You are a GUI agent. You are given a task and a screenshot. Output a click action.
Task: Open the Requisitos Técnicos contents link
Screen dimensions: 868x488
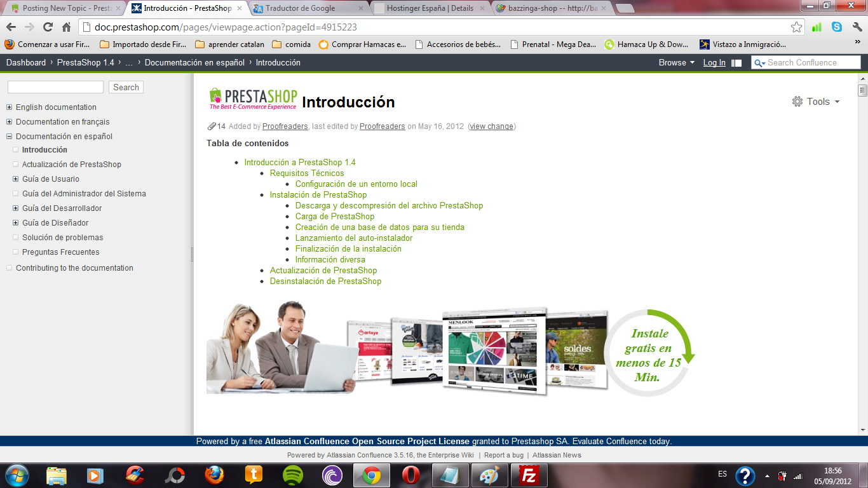coord(307,173)
